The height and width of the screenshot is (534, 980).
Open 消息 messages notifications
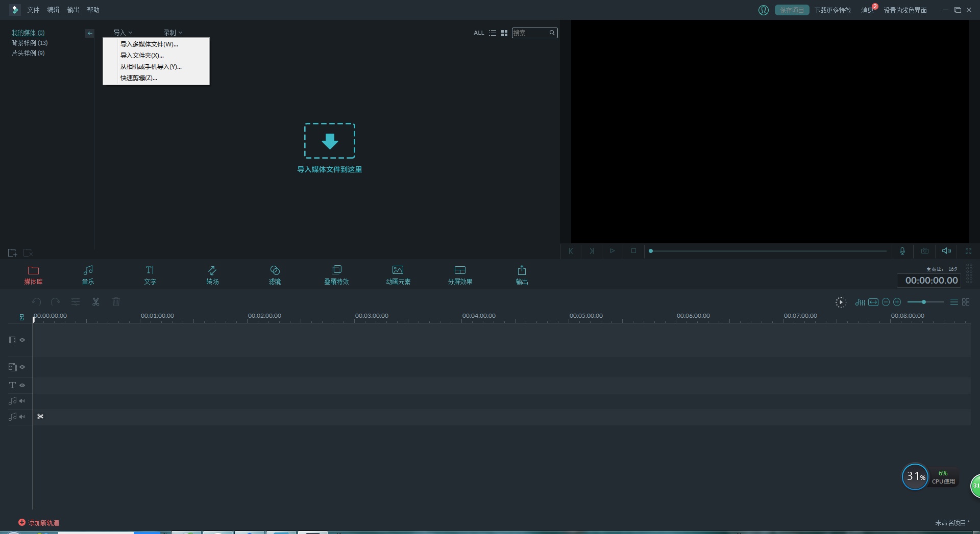click(868, 10)
